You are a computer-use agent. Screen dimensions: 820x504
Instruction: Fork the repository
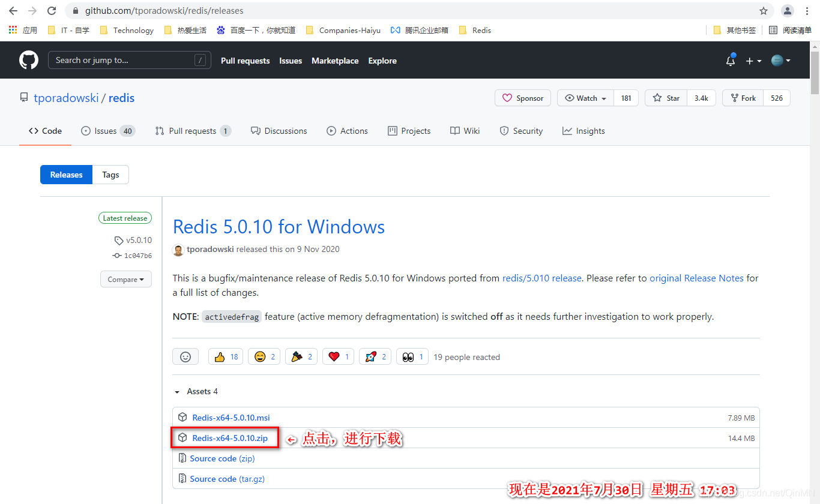point(743,98)
